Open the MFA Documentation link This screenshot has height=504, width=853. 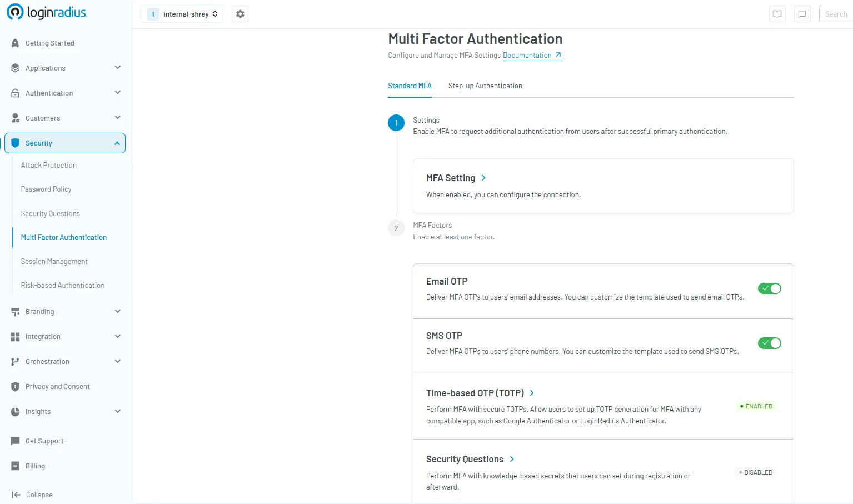[527, 55]
